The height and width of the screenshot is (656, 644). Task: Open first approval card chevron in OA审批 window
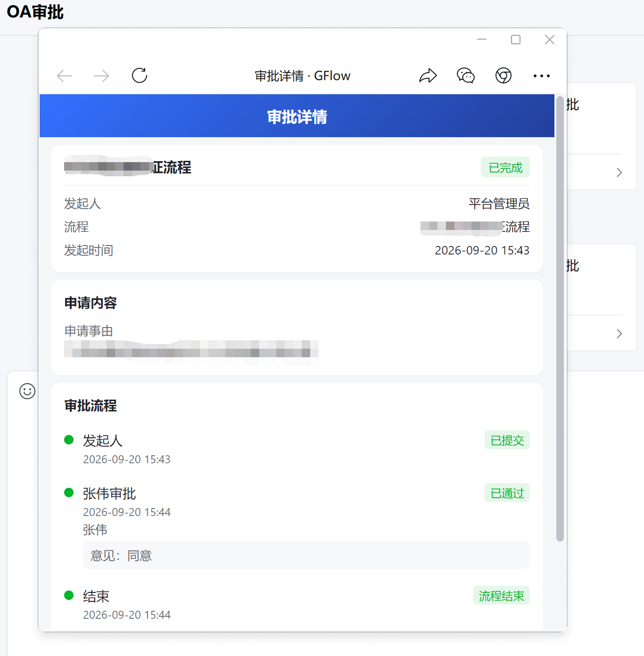pos(619,172)
